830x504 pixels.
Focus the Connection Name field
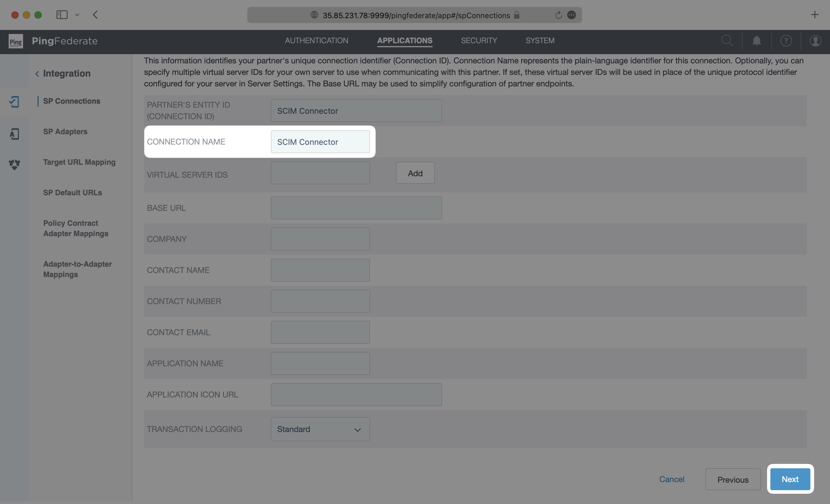320,142
